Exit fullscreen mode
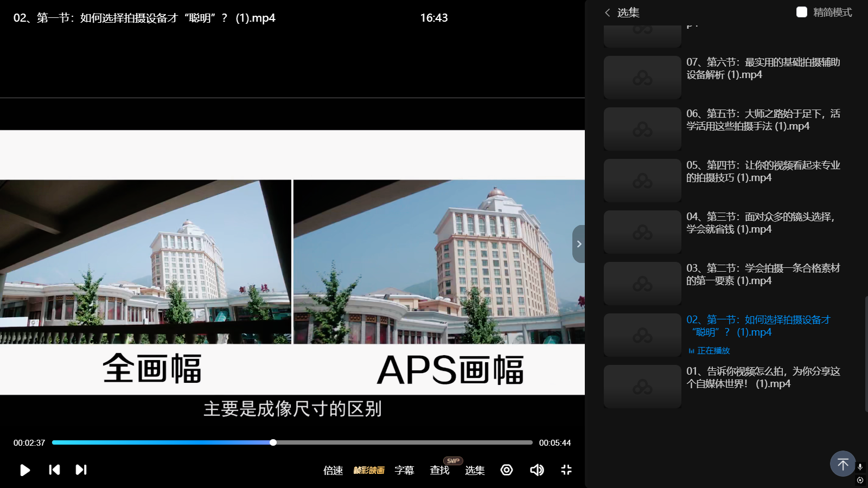868x488 pixels. [x=566, y=470]
